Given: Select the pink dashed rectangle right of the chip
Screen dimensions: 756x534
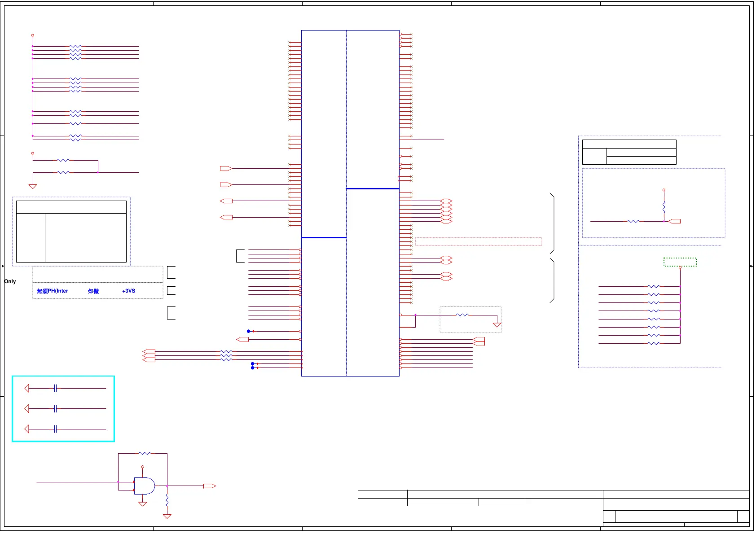Looking at the screenshot, I should 479,241.
